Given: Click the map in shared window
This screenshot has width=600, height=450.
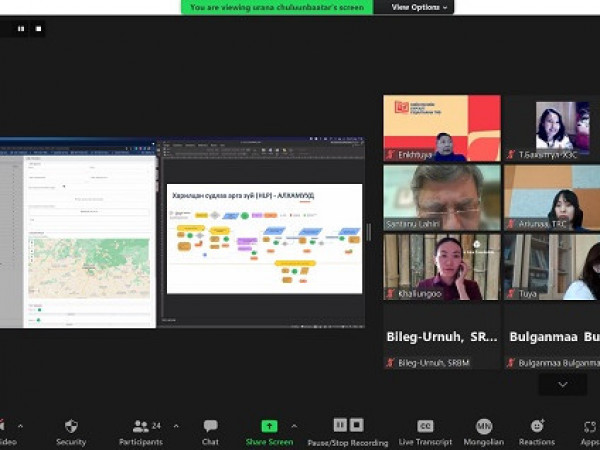Looking at the screenshot, I should 88,267.
